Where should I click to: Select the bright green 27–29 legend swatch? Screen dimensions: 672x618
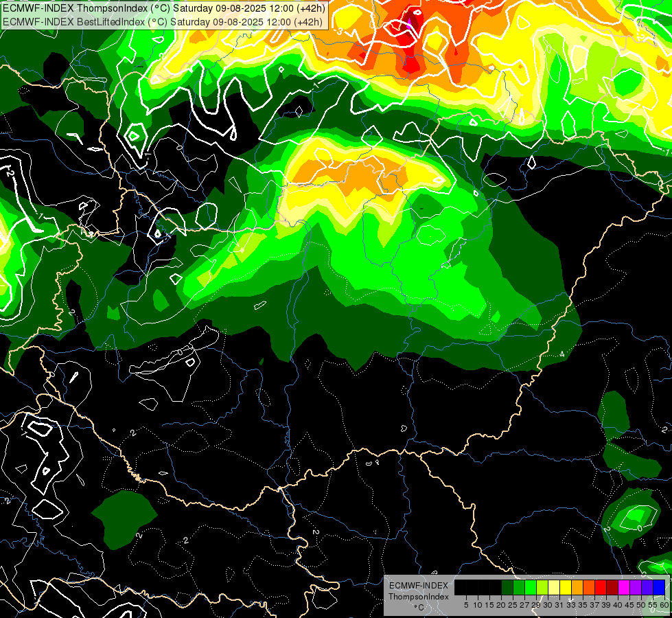[531, 587]
